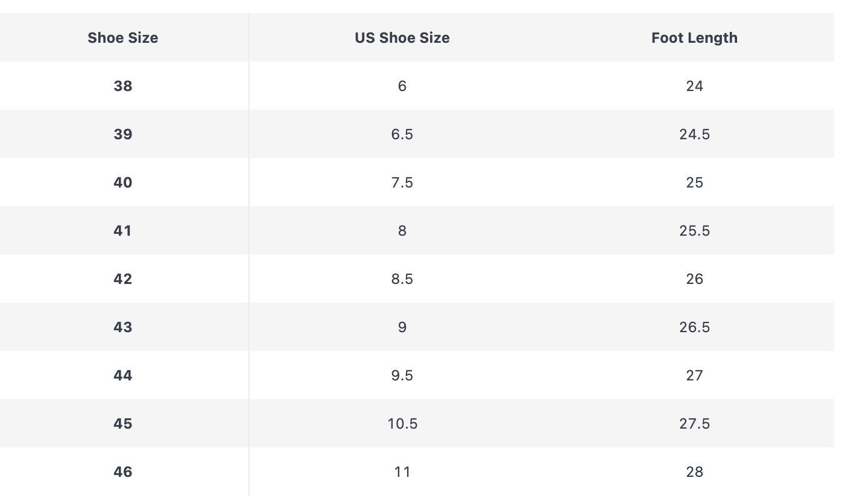Select shoe size 41 row label
The width and height of the screenshot is (842, 504).
pos(123,230)
